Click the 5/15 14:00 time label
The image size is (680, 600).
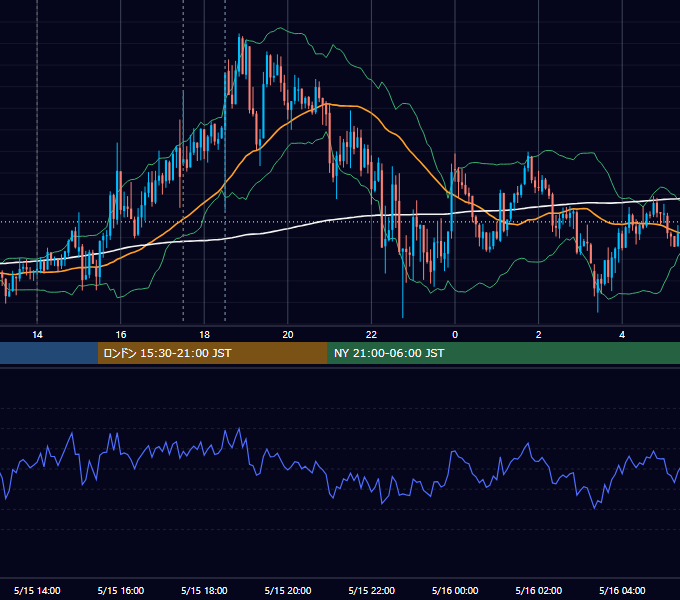(x=37, y=590)
